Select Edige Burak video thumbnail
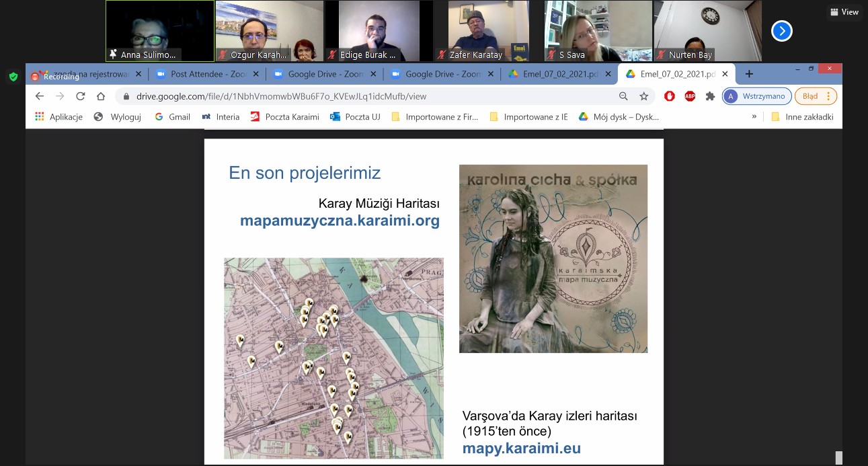This screenshot has height=466, width=868. pyautogui.click(x=379, y=31)
